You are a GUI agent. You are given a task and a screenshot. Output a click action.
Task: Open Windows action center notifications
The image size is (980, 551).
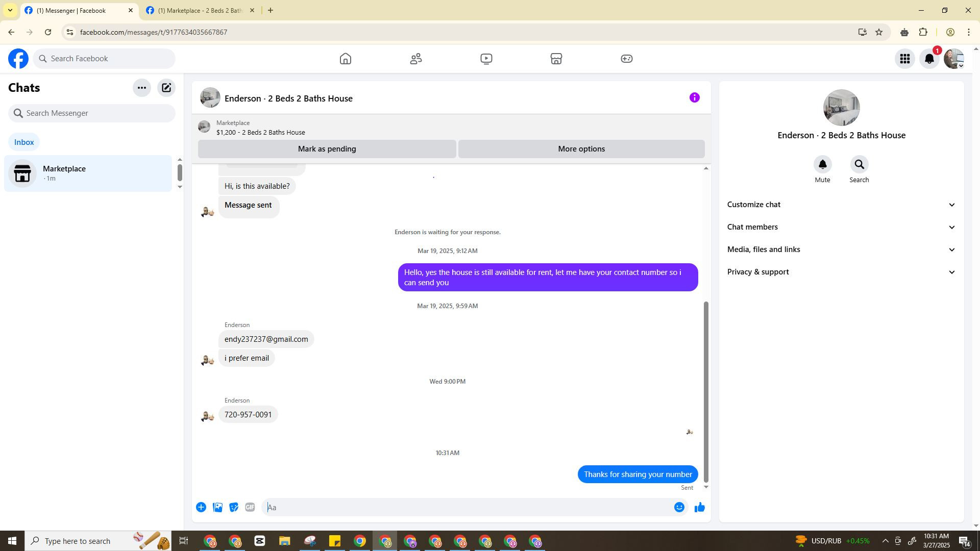tap(965, 541)
